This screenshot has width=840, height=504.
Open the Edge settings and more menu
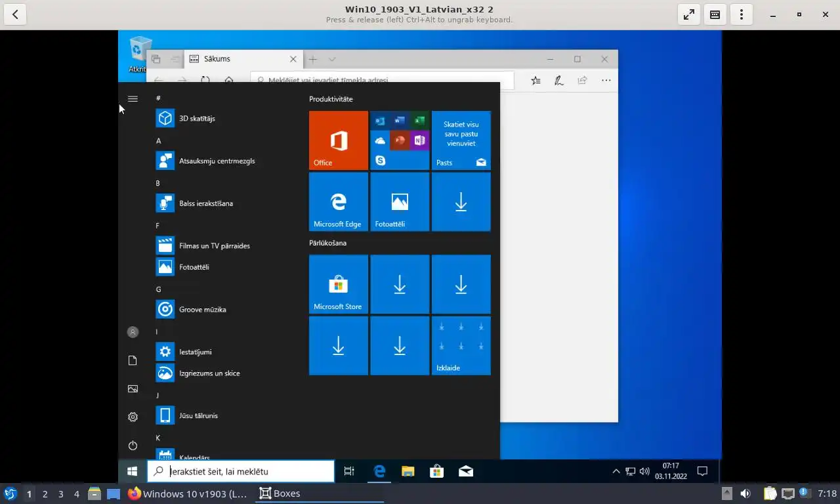(x=606, y=80)
